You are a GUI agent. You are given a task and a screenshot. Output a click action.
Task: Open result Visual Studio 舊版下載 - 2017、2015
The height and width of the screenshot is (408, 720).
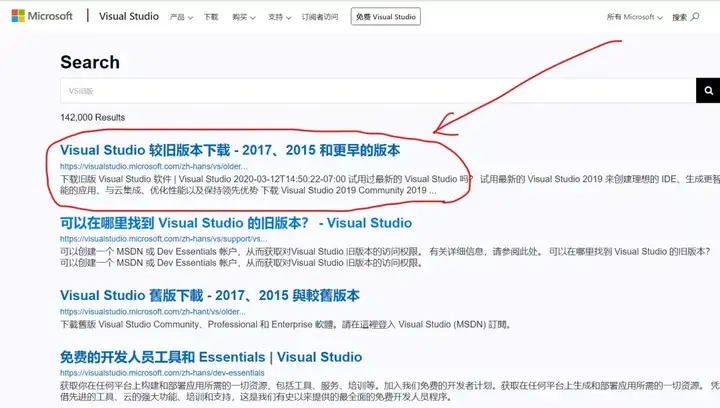coord(210,296)
